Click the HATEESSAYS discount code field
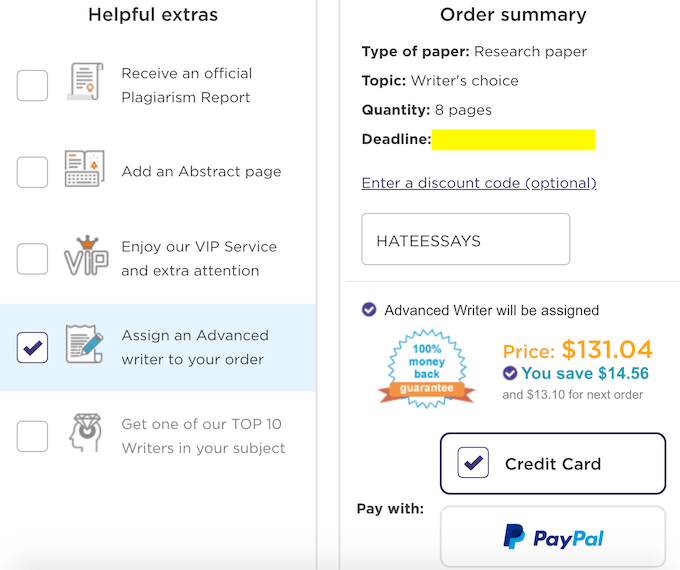The height and width of the screenshot is (570, 680). [465, 240]
